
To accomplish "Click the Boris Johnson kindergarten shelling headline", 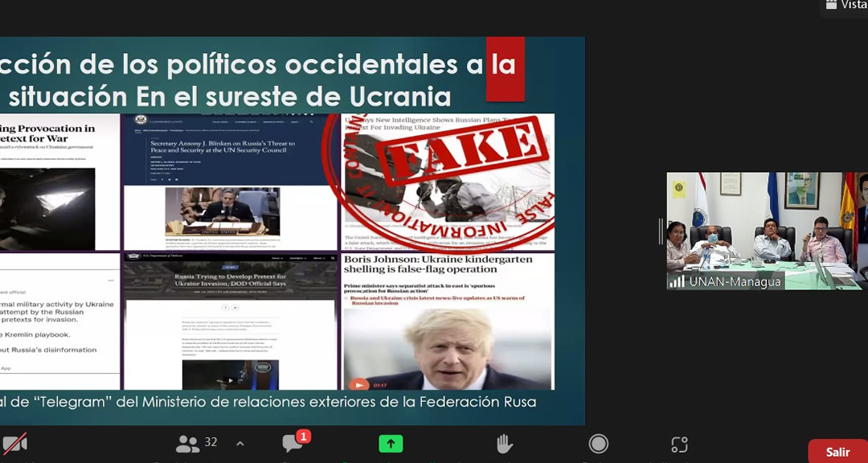I will coord(438,264).
